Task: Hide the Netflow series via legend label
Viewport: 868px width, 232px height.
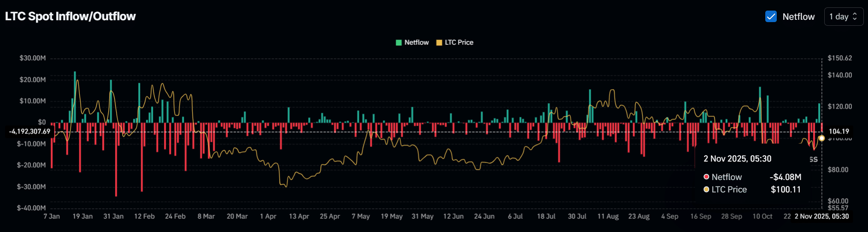Action: 416,42
